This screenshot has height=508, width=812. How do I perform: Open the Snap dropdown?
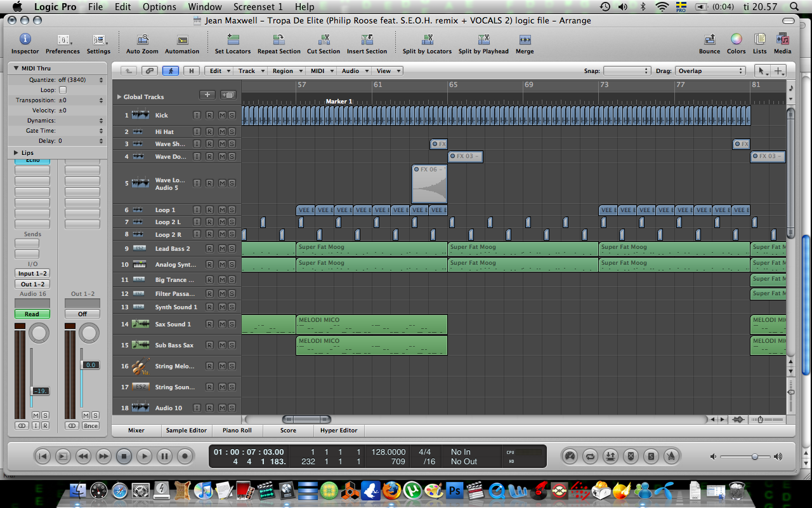pos(627,71)
